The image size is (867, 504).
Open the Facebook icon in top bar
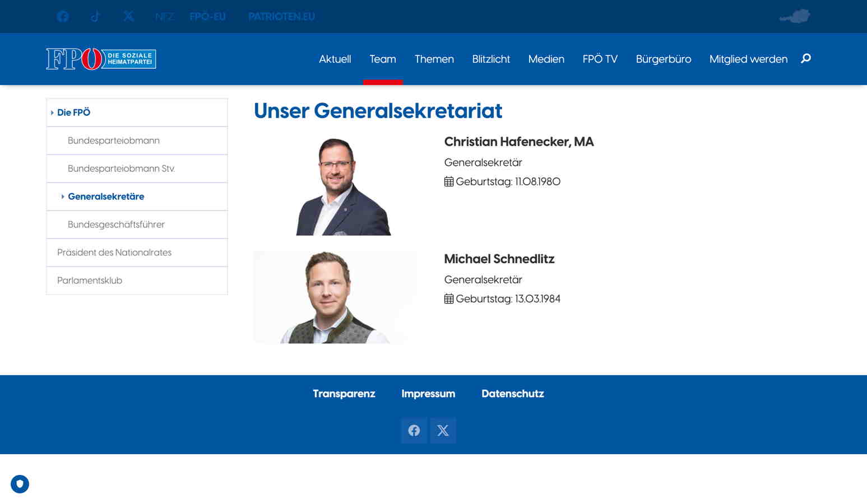click(x=63, y=16)
